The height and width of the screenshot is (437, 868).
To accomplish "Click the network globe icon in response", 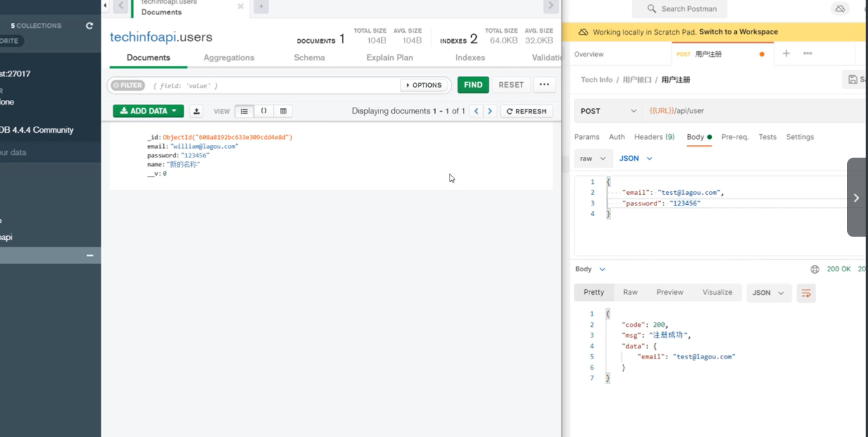I will coord(815,269).
